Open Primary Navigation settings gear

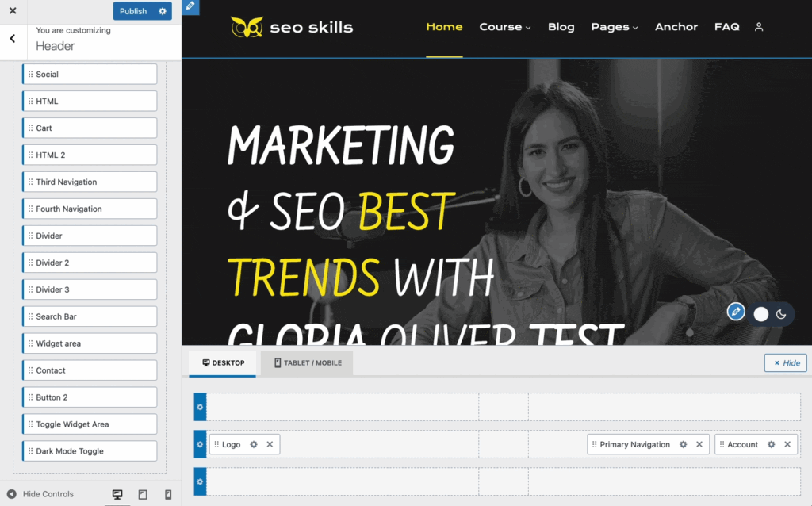click(684, 445)
